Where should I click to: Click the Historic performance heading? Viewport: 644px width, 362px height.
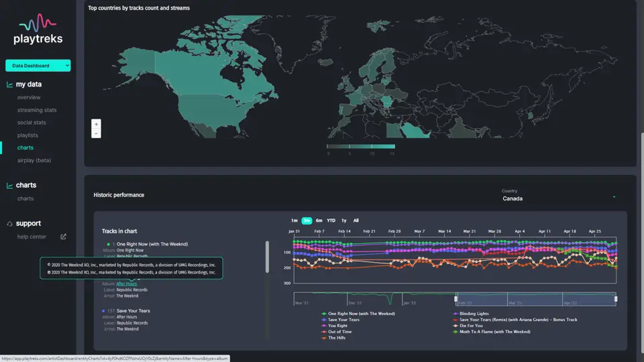pyautogui.click(x=119, y=195)
